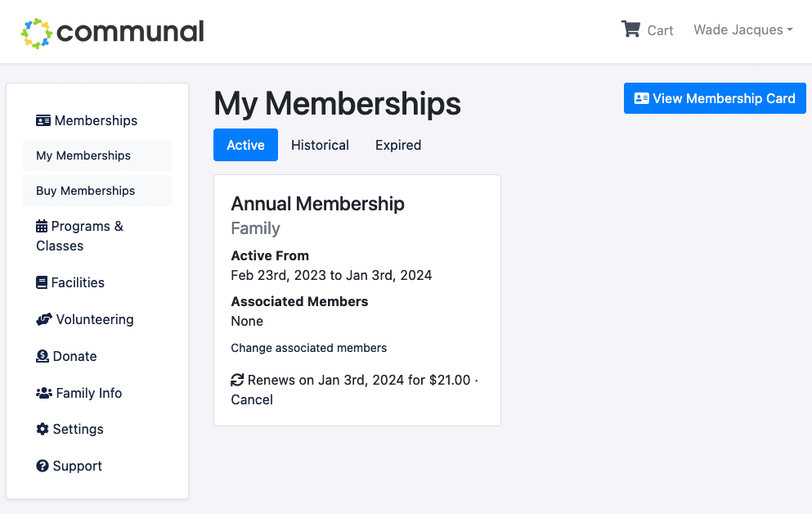Open Support via the question mark icon
The width and height of the screenshot is (812, 514).
click(42, 466)
